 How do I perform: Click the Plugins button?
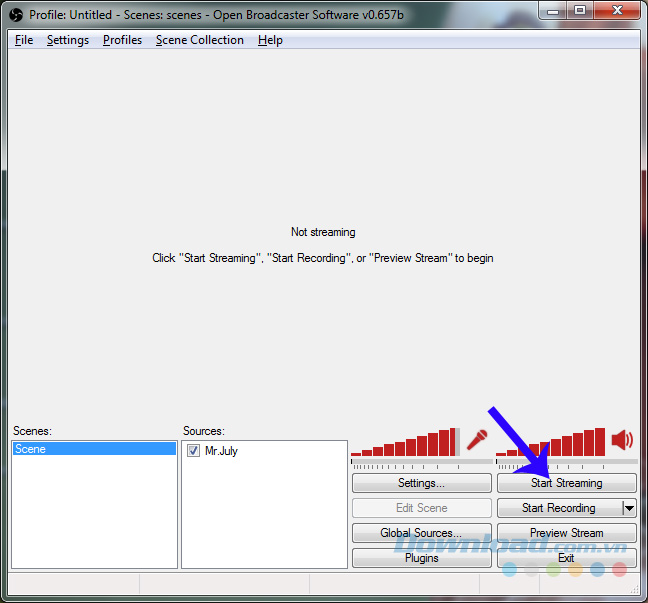tap(422, 558)
